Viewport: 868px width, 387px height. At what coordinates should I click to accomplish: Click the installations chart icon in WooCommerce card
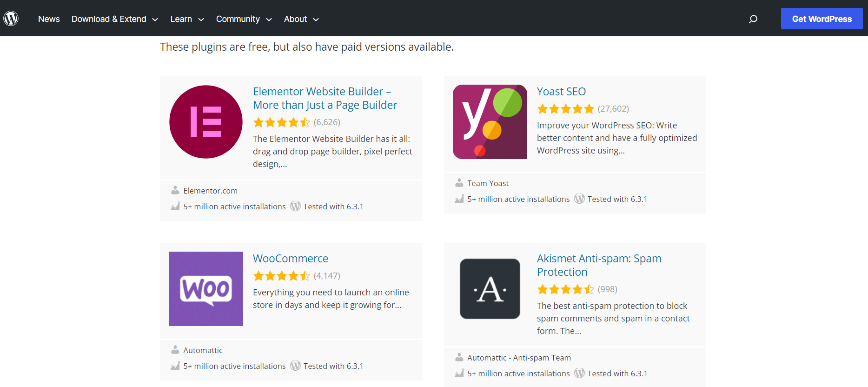[x=175, y=366]
